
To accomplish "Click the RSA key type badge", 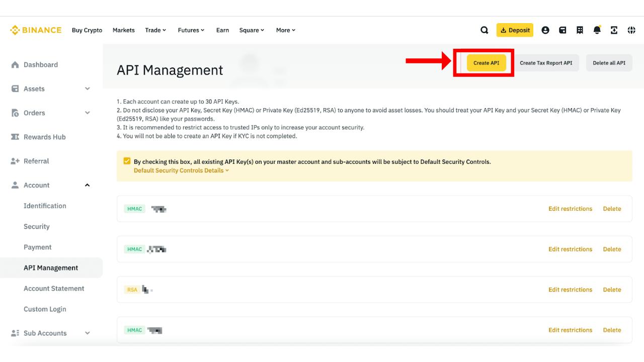I will [132, 290].
